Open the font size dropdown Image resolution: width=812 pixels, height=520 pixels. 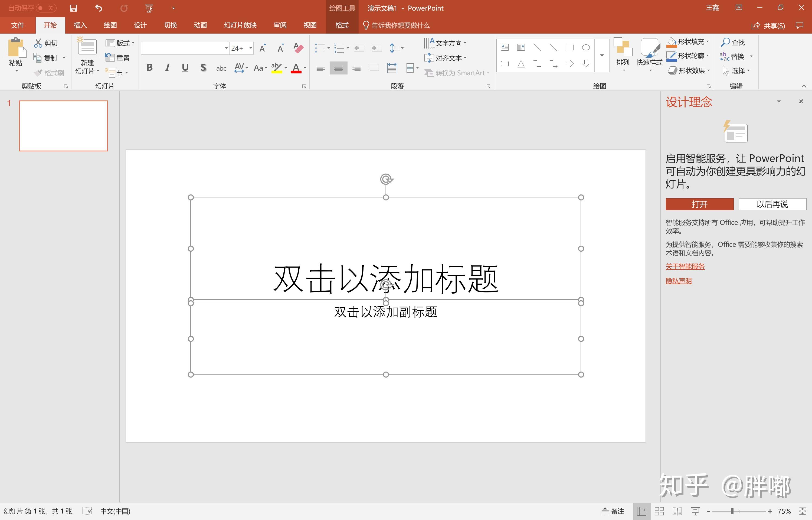[251, 48]
